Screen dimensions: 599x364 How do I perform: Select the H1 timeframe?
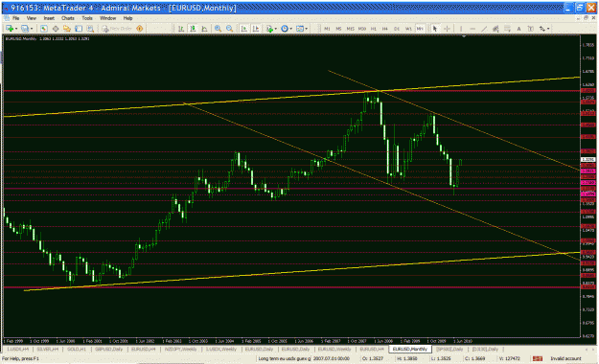click(374, 29)
